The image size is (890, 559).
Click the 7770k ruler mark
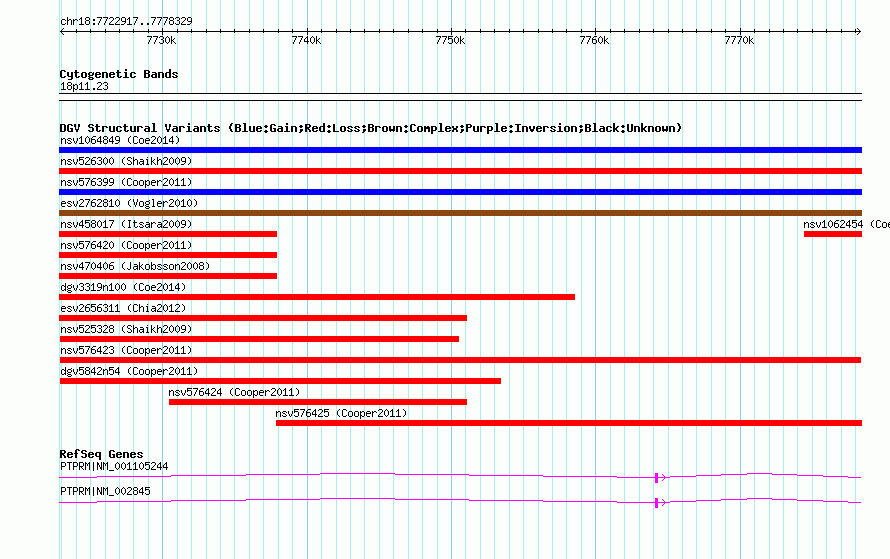739,40
